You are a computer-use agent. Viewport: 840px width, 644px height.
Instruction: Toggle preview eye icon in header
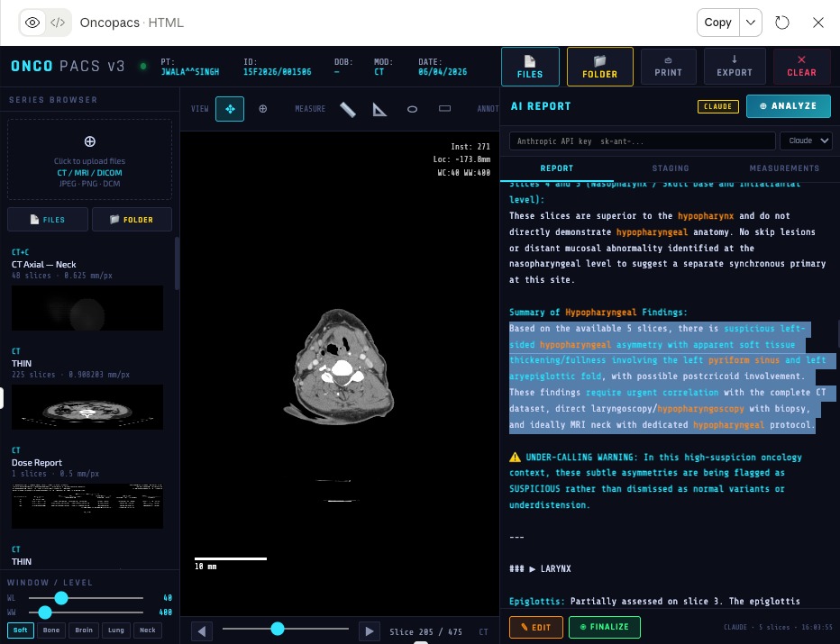pos(32,23)
